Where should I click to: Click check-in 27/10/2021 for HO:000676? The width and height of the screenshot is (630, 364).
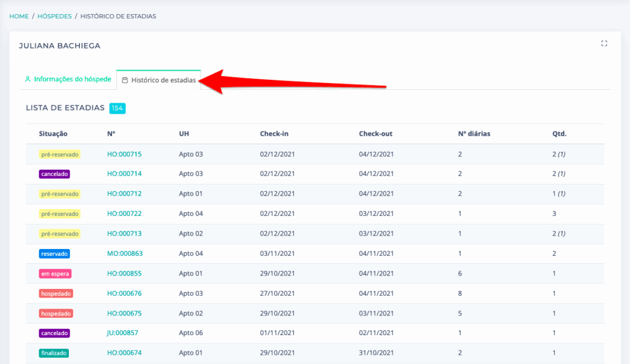point(277,293)
